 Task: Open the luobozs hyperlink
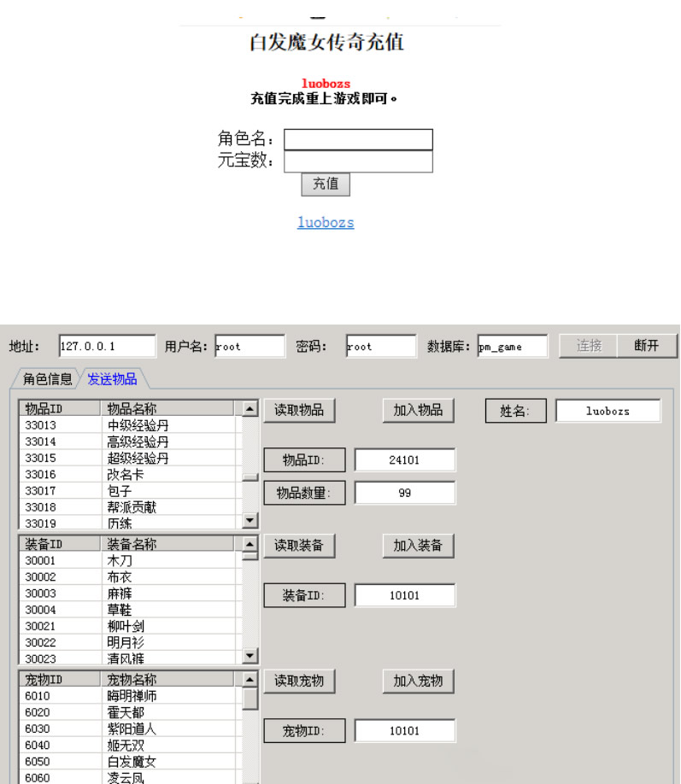point(326,223)
